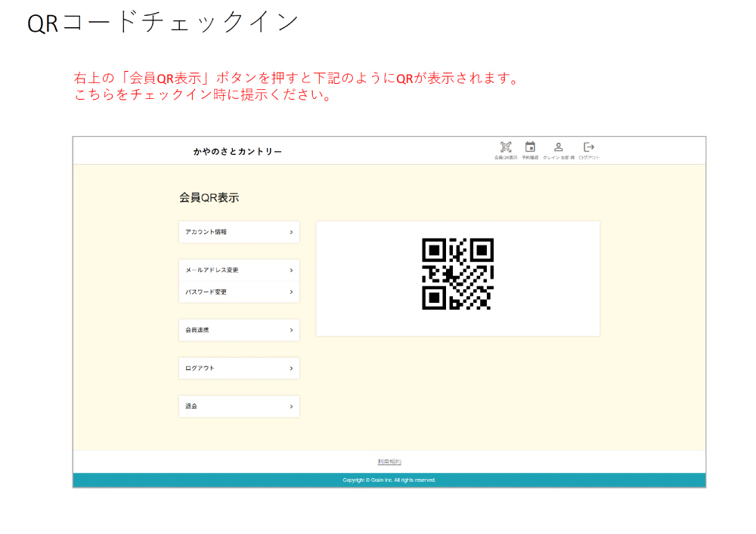Click the chevron on the sidebar ログアウト row
Image resolution: width=756 pixels, height=534 pixels.
291,369
